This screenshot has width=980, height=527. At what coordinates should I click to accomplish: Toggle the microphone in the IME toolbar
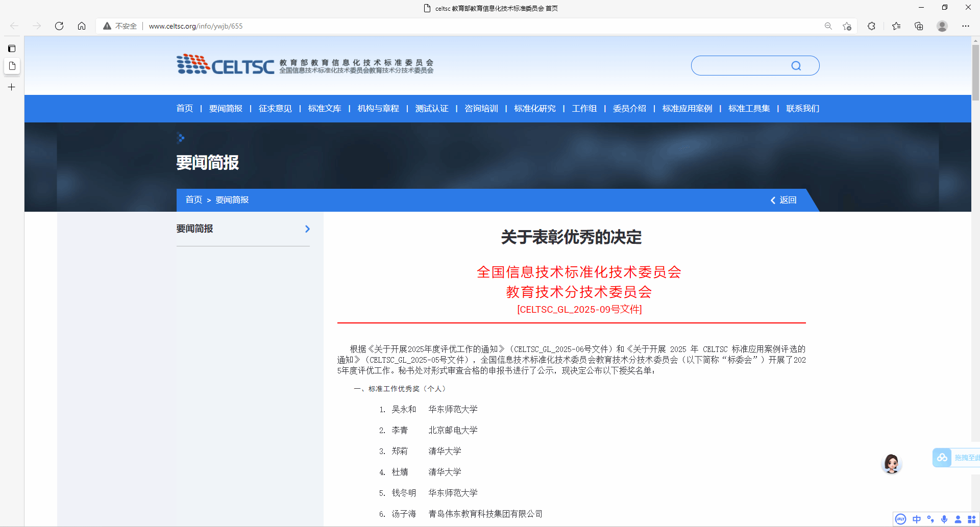[x=944, y=519]
